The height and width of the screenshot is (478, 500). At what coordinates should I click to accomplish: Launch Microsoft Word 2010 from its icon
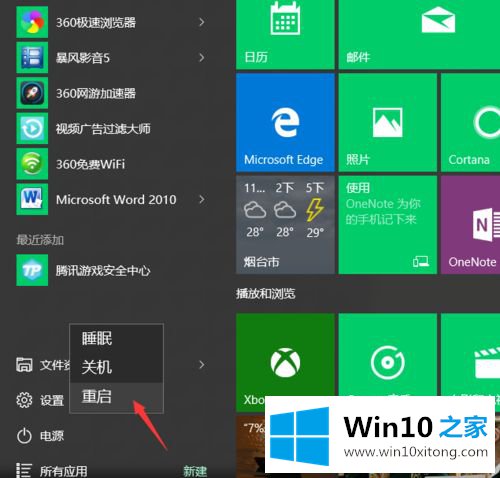click(32, 199)
